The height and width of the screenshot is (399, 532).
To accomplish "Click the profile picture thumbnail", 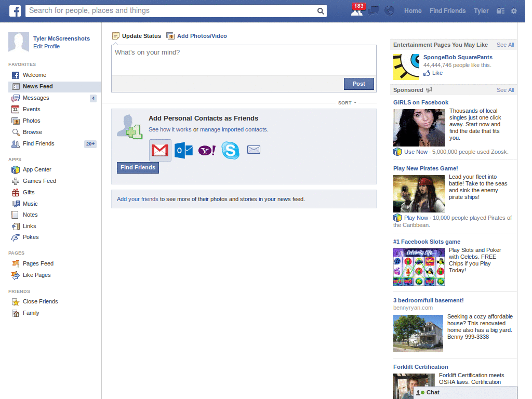I will (x=19, y=43).
